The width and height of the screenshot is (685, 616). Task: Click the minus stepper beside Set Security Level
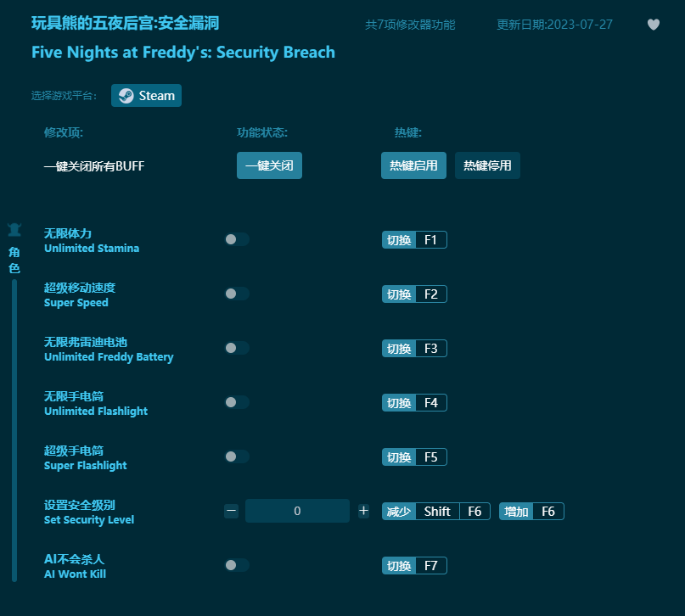coord(231,511)
